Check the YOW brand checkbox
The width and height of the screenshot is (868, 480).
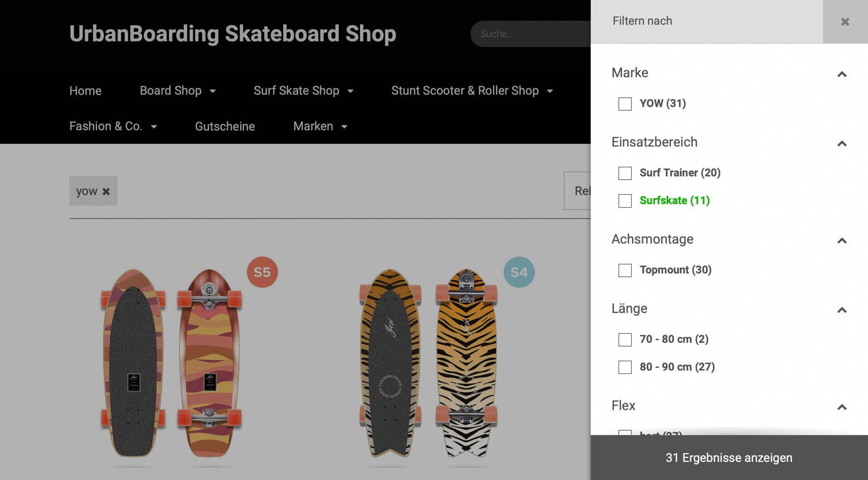point(625,104)
